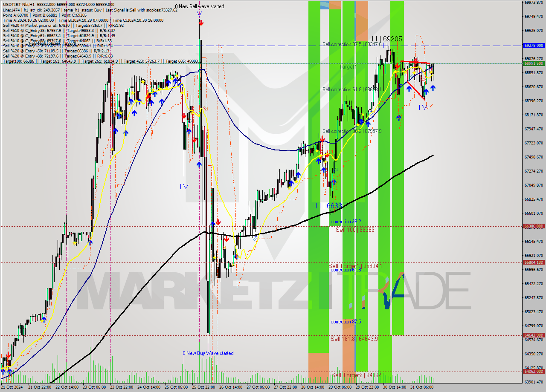Click the 69749.50 price axis label
This screenshot has width=546, height=392.
coord(534,17)
